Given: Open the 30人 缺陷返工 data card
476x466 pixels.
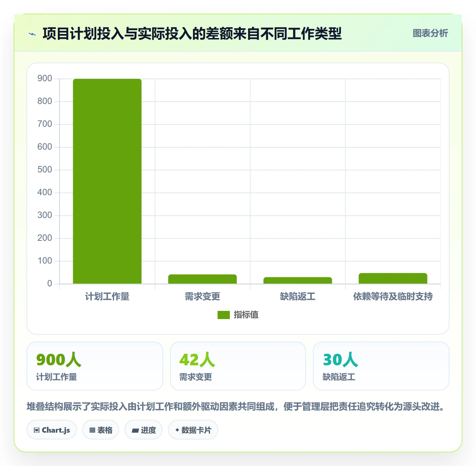Looking at the screenshot, I should click(x=381, y=366).
